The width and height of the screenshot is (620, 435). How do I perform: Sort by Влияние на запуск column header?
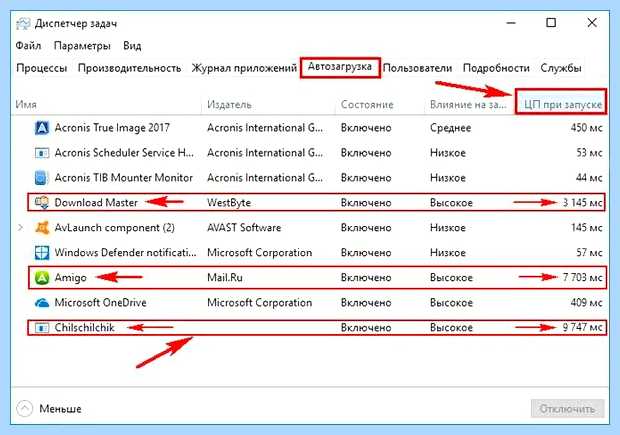[468, 105]
